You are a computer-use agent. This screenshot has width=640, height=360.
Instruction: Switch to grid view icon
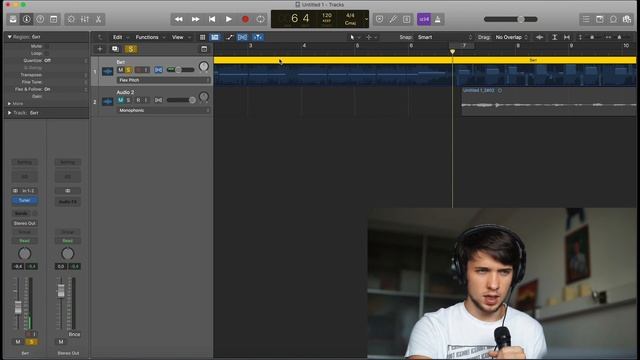(202, 37)
